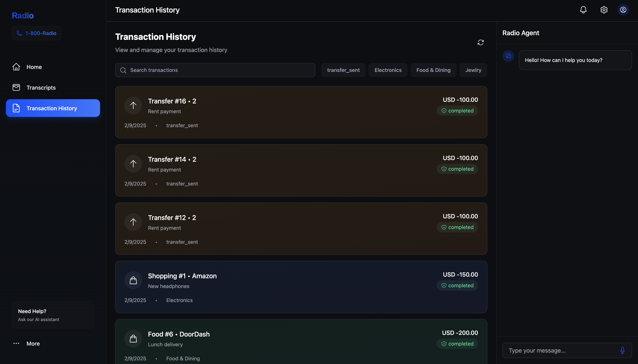Open the Transcripts sidebar item
This screenshot has width=638, height=364.
click(x=41, y=88)
